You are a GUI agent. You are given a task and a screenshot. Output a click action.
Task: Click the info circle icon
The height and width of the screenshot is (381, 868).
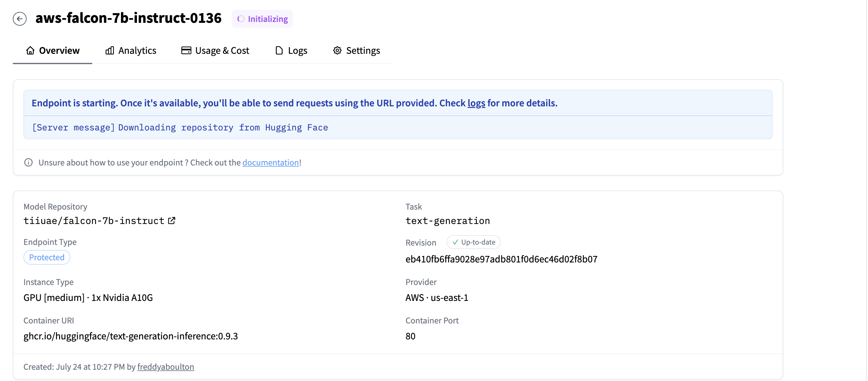(28, 163)
